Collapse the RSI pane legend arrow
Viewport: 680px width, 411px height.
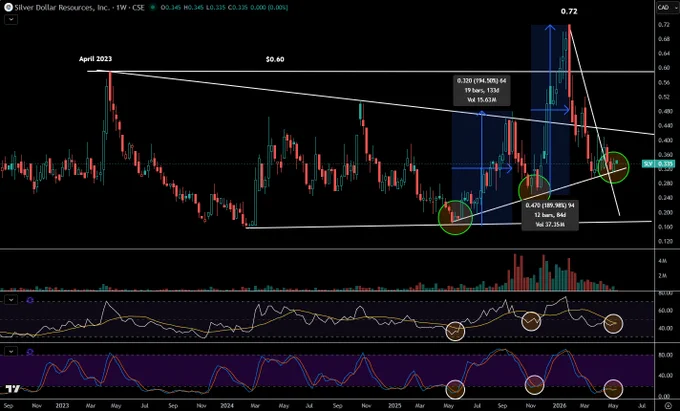pyautogui.click(x=11, y=300)
